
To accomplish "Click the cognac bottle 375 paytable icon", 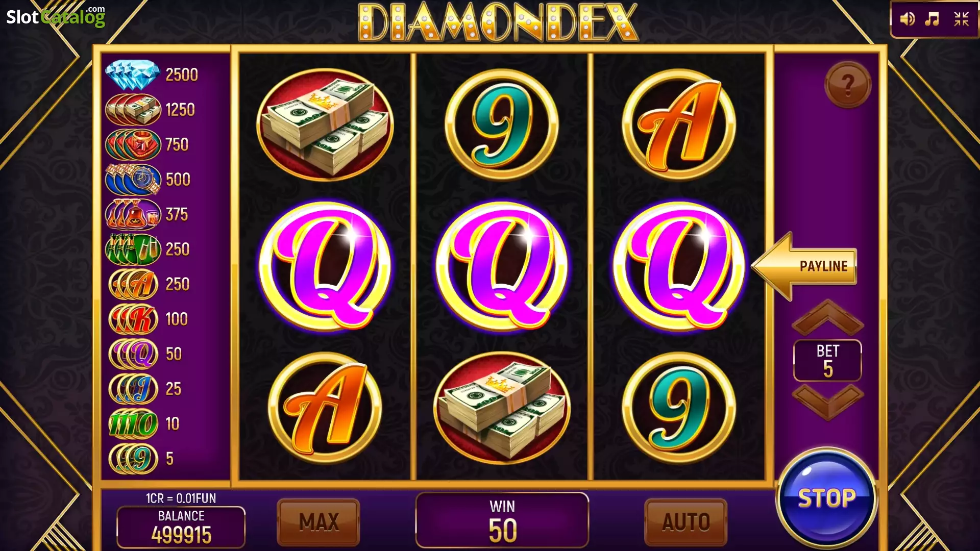I will tap(133, 214).
